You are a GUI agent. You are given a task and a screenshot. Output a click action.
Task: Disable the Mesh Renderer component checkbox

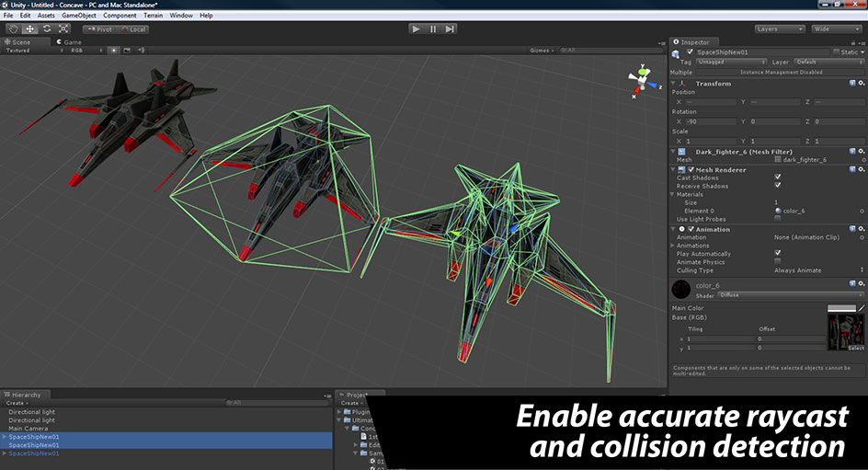691,169
